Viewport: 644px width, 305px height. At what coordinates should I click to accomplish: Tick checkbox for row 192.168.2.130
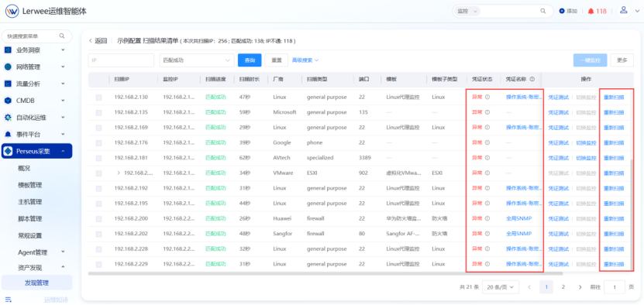coord(98,98)
